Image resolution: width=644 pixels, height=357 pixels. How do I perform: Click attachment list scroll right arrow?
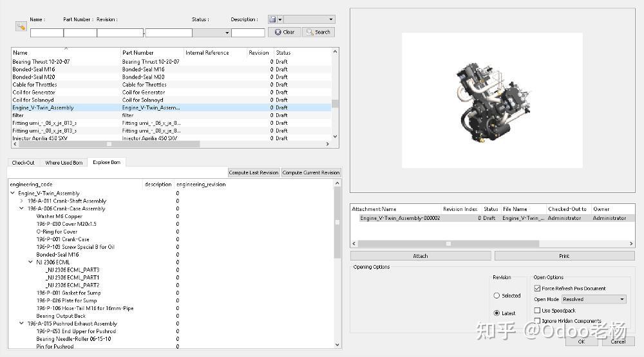(631, 244)
